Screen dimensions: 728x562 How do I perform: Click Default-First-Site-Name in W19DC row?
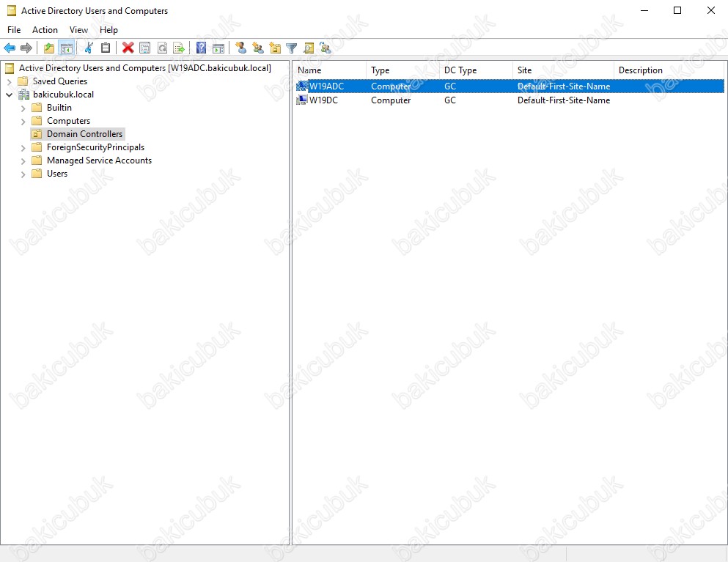pos(564,100)
